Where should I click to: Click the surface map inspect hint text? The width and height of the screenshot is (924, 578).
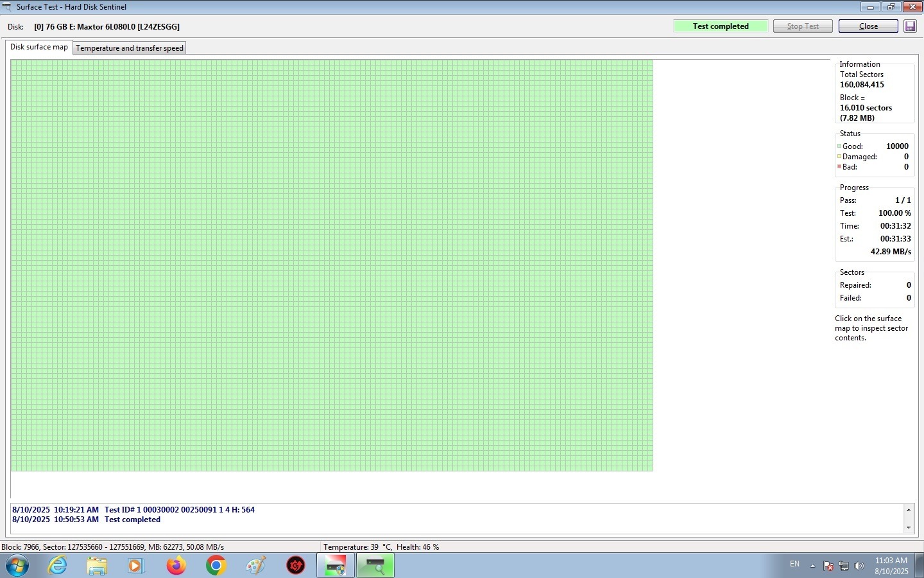coord(871,328)
